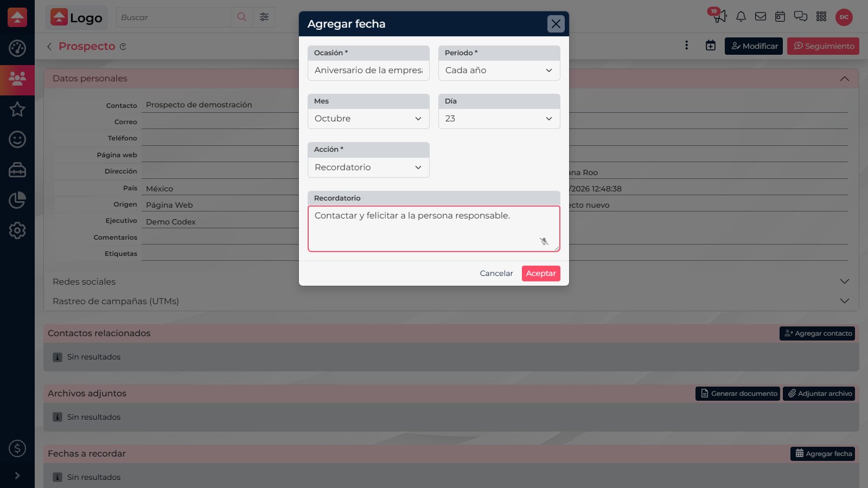Open the star favorites icon in sidebar
The height and width of the screenshot is (488, 868).
point(17,109)
